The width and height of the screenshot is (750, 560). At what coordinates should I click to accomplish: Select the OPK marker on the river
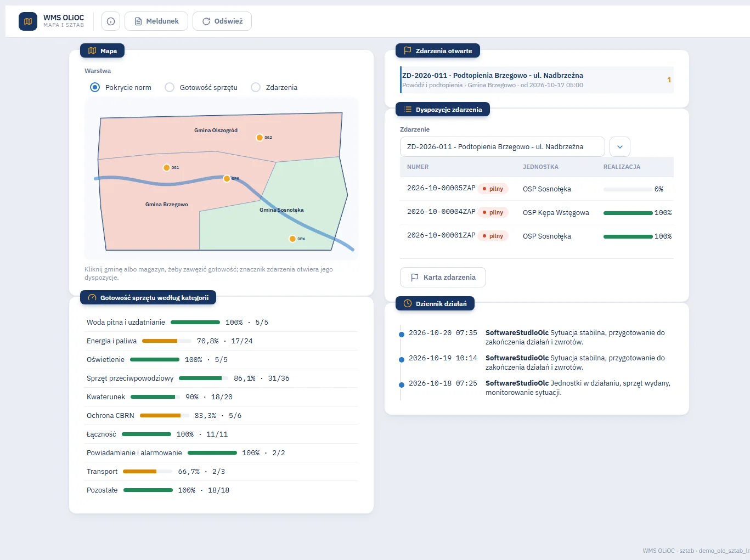pos(227,179)
